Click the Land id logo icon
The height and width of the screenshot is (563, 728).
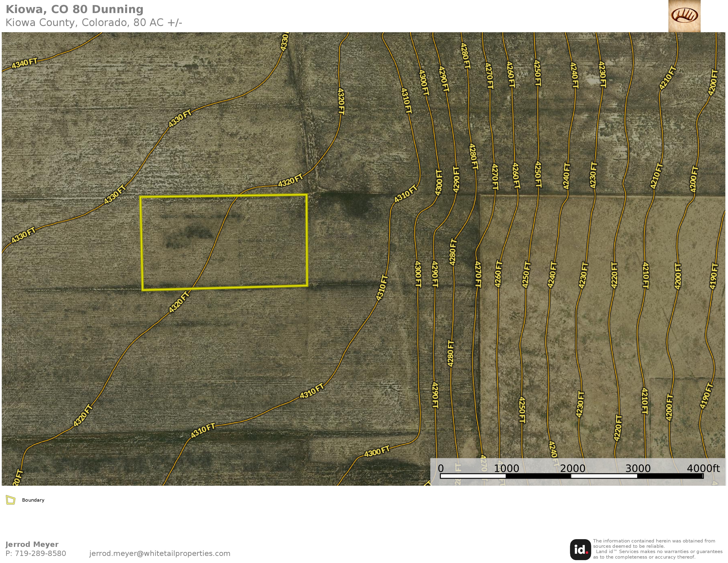(580, 550)
